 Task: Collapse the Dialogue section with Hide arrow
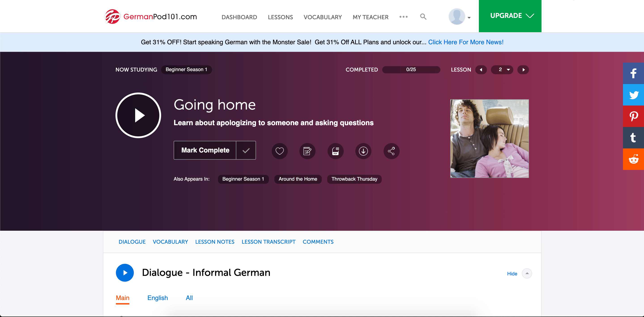[527, 273]
